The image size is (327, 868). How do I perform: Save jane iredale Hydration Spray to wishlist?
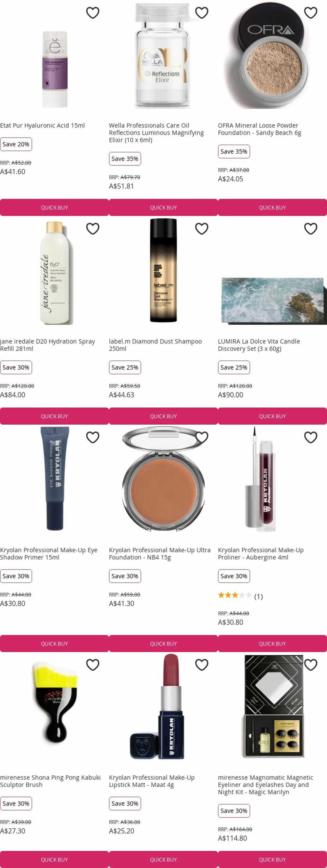[93, 229]
